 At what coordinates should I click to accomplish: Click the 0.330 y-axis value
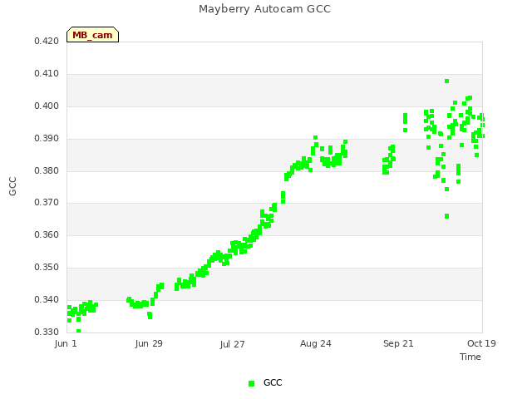(47, 332)
